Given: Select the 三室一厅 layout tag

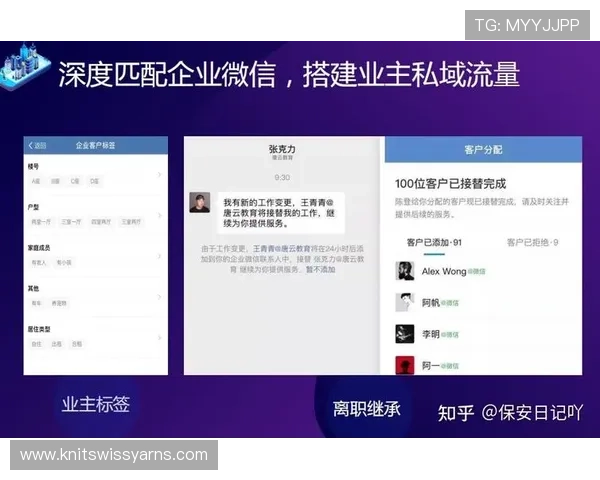Looking at the screenshot, I should pyautogui.click(x=71, y=222).
